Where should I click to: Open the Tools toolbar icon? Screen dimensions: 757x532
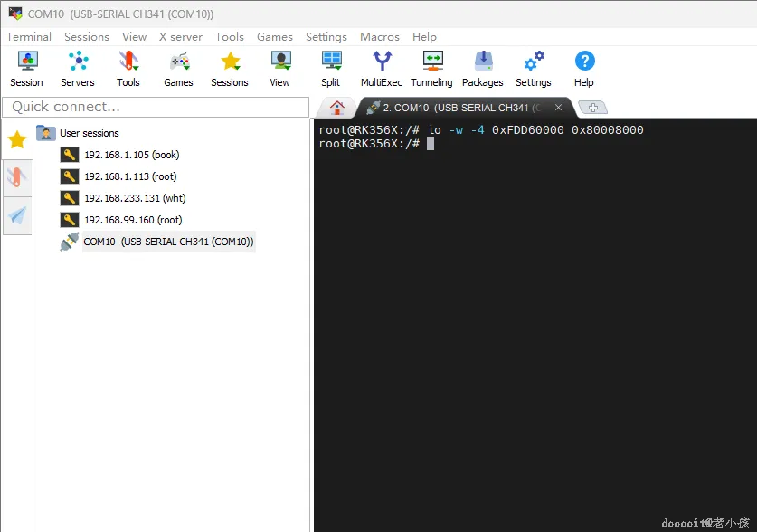pyautogui.click(x=128, y=69)
